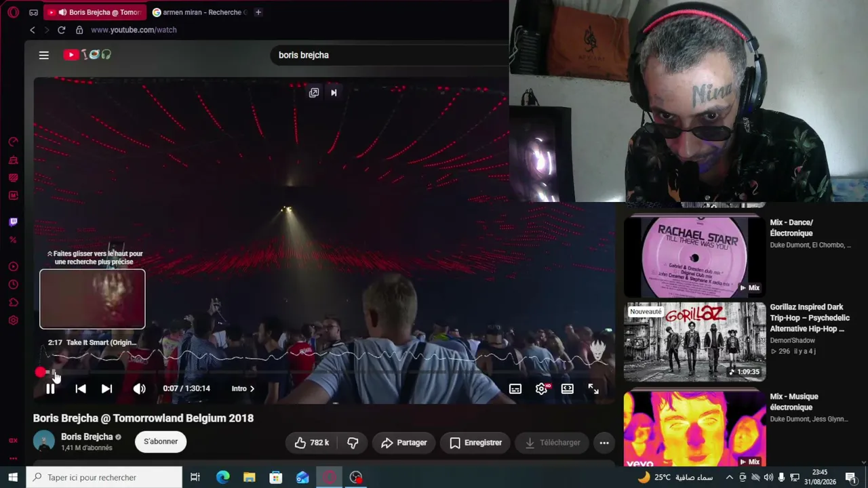Expand the Intro chapter list
Screen dimensions: 868x488
point(243,388)
